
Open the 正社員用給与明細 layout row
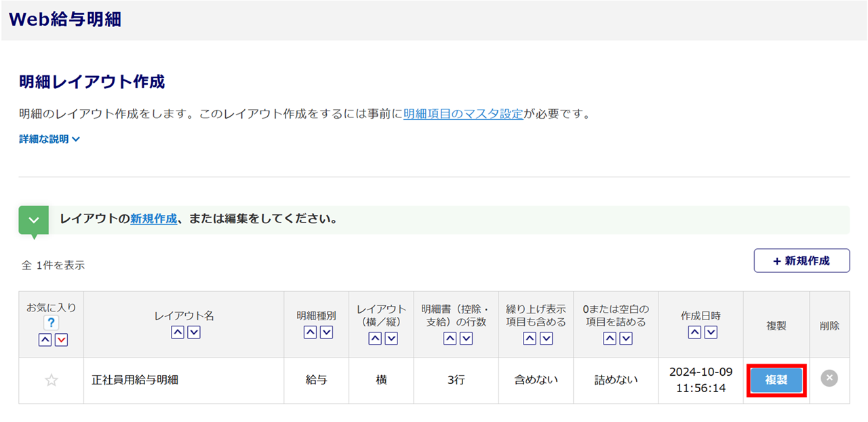[x=135, y=380]
